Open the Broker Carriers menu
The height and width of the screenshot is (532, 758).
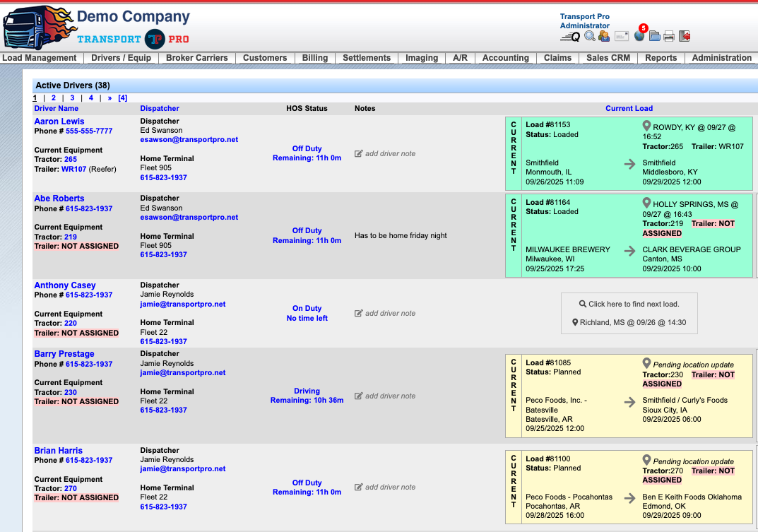tap(197, 57)
